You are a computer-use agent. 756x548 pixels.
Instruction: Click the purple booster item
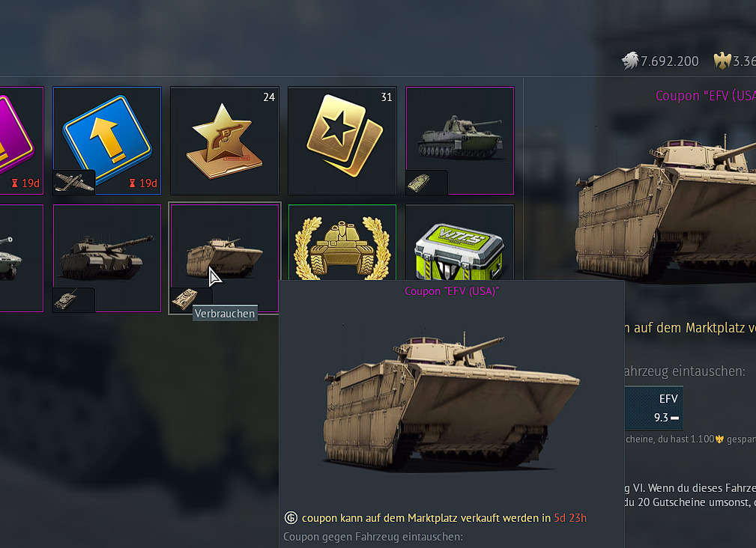click(x=19, y=141)
